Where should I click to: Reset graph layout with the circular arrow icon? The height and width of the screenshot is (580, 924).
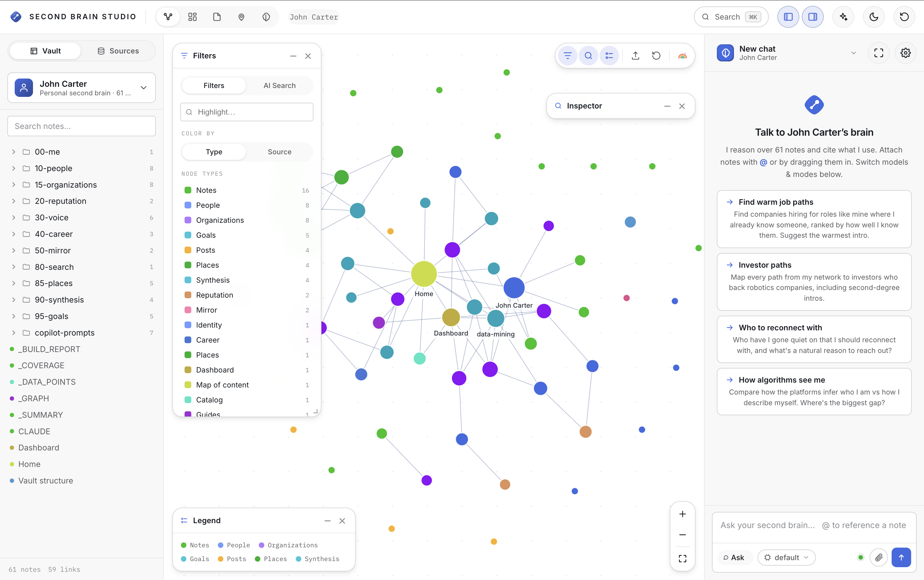(656, 56)
